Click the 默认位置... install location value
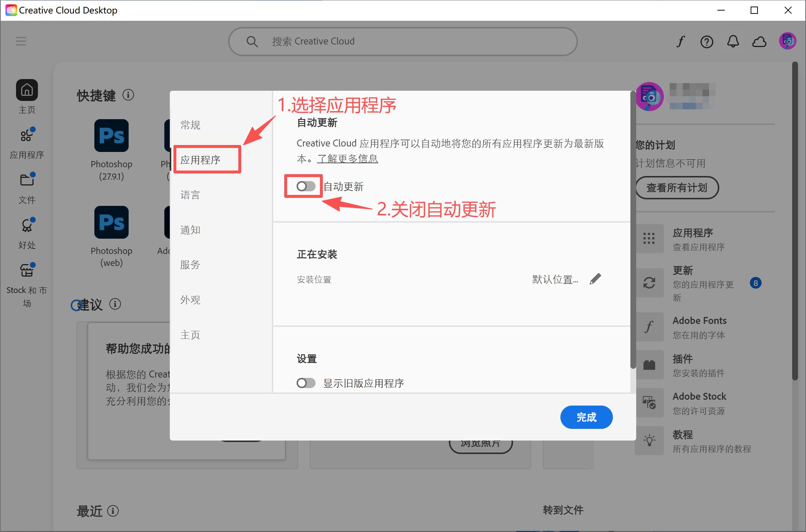The width and height of the screenshot is (806, 532). coord(555,279)
